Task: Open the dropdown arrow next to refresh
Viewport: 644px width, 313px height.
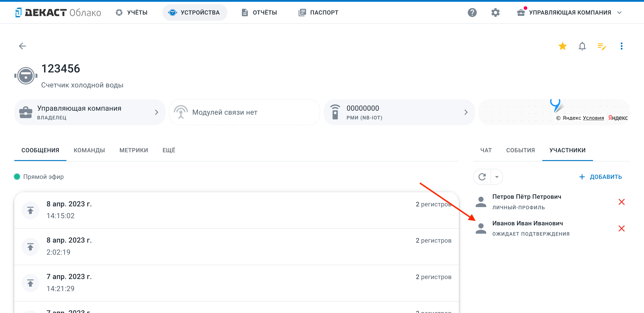Action: pyautogui.click(x=497, y=177)
